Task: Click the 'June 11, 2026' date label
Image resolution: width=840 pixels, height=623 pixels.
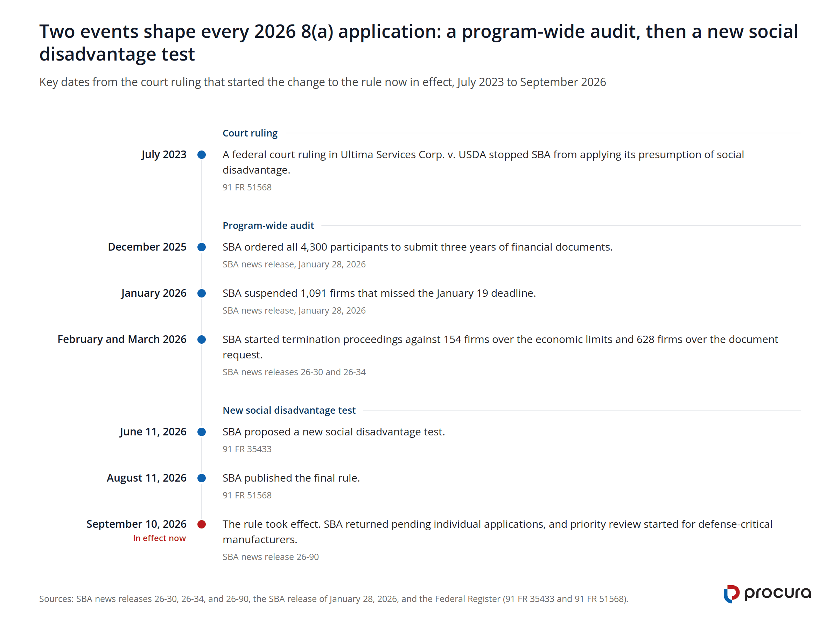Action: 153,432
